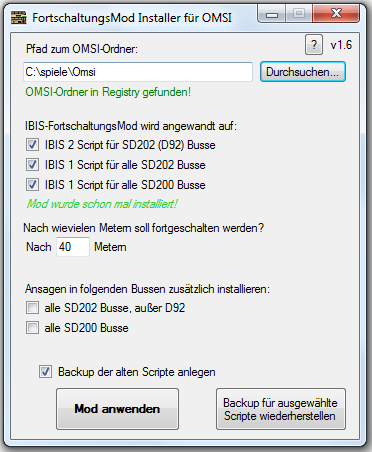Enable Ansagen for alle SD202 Busse, außer D92
This screenshot has width=372, height=452.
click(32, 308)
